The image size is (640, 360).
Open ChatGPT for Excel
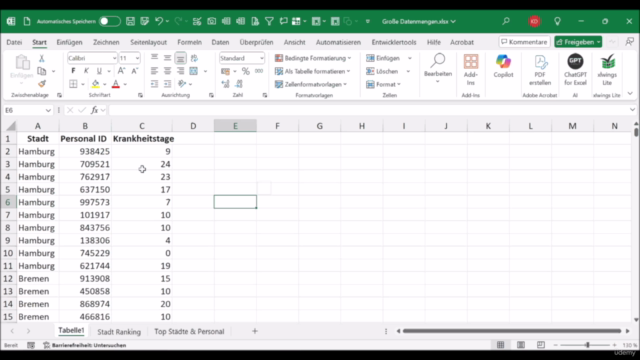[575, 70]
